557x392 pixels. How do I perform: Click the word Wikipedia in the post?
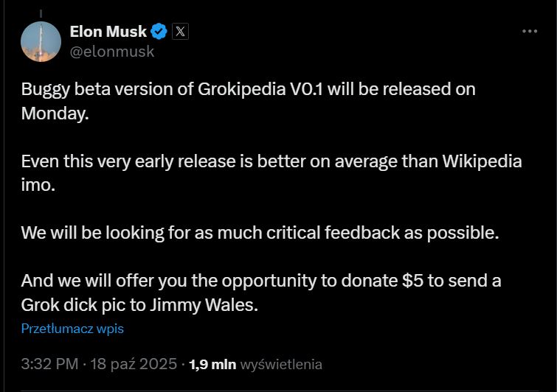(482, 161)
